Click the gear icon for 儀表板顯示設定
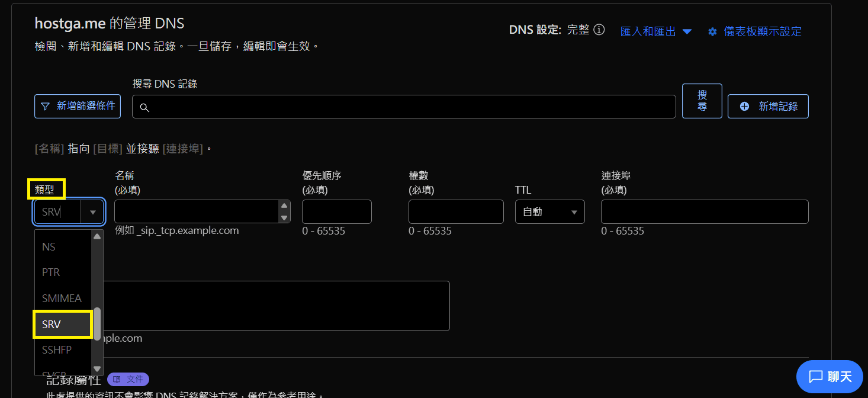The image size is (868, 398). point(712,31)
